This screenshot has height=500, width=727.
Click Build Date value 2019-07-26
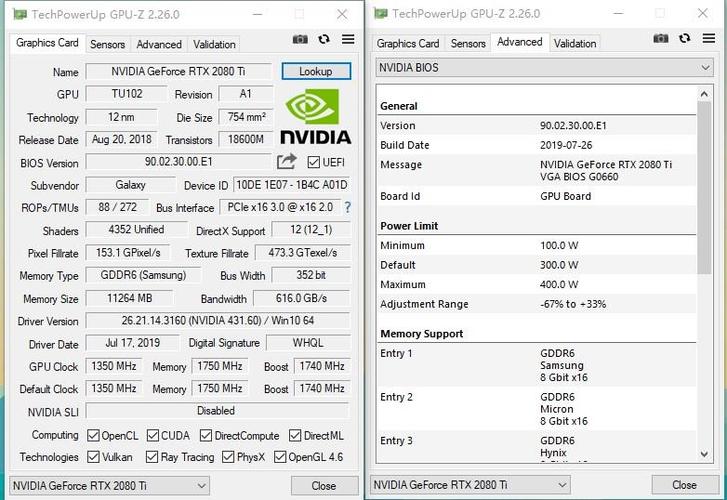(566, 145)
